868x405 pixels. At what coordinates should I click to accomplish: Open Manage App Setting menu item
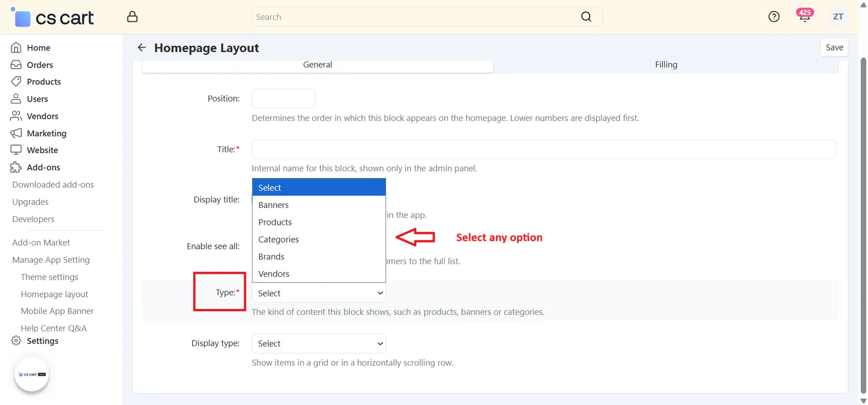point(51,260)
